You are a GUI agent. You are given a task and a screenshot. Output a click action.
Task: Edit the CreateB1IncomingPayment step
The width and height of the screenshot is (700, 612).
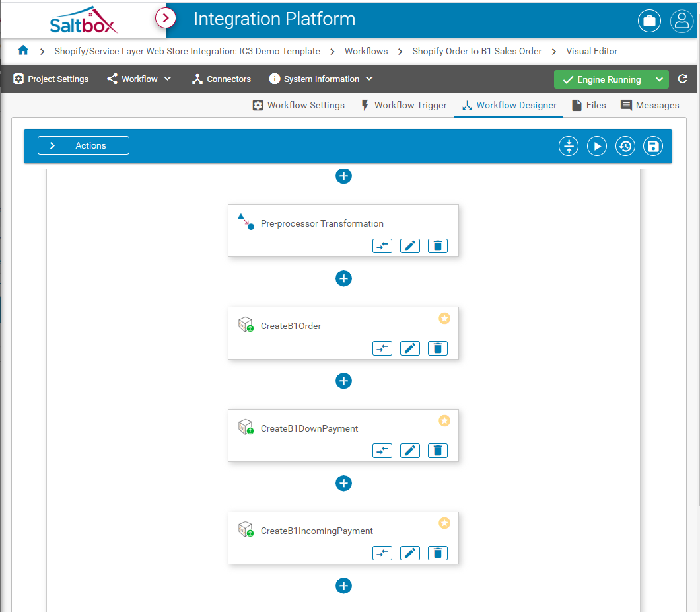tap(410, 553)
